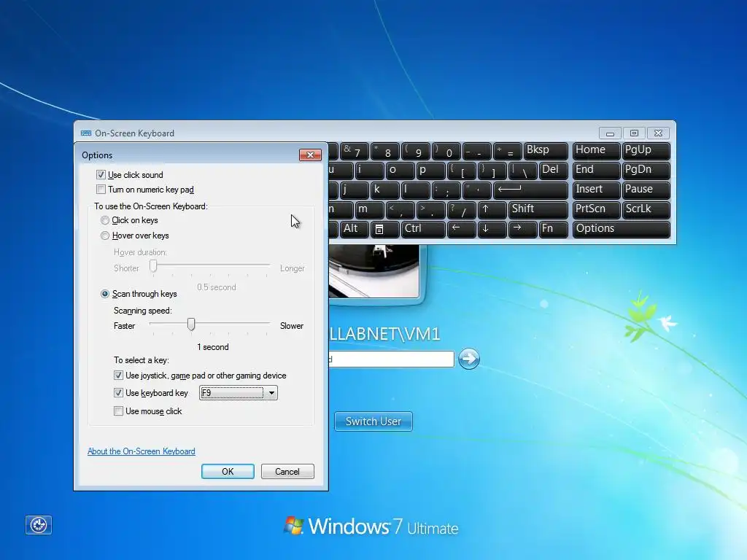
Task: Click the End key
Action: pos(597,170)
